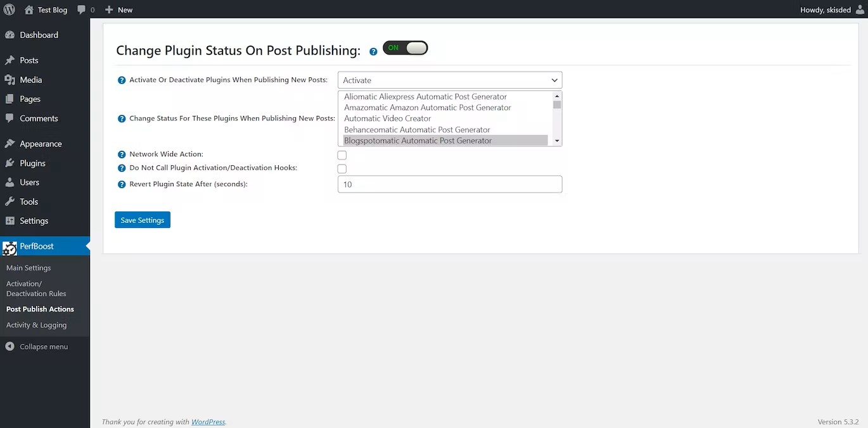Screen dimensions: 868x428
Task: Click the Tools wrench icon
Action: pyautogui.click(x=10, y=201)
